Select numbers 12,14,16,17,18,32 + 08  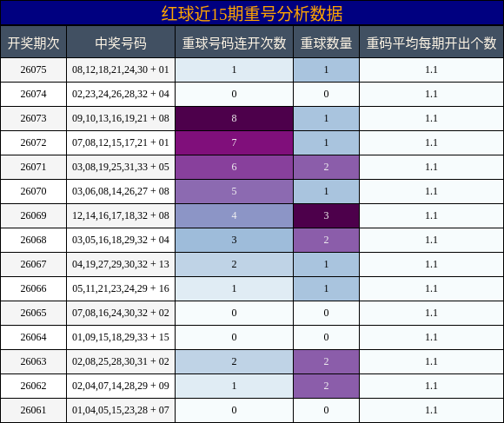pyautogui.click(x=121, y=215)
